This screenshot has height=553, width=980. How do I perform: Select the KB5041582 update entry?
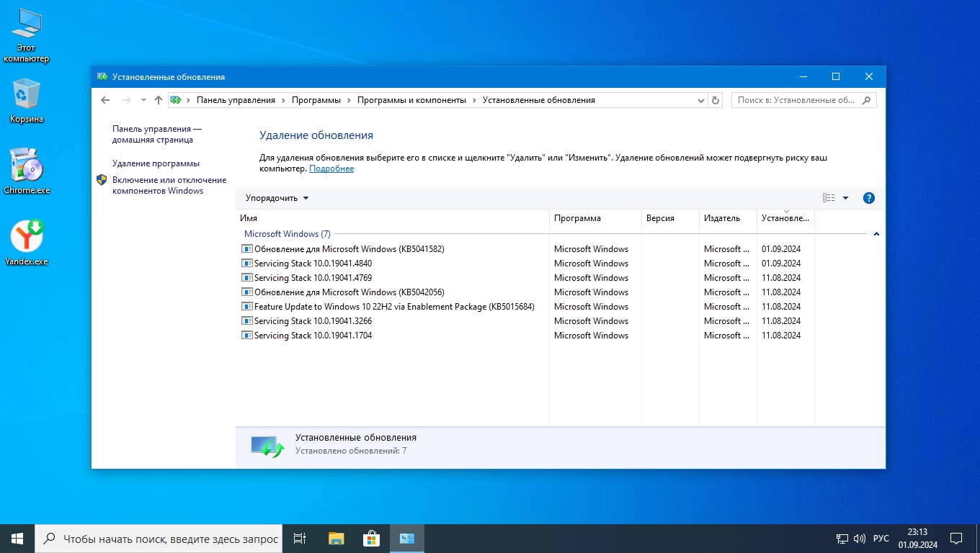click(x=349, y=249)
